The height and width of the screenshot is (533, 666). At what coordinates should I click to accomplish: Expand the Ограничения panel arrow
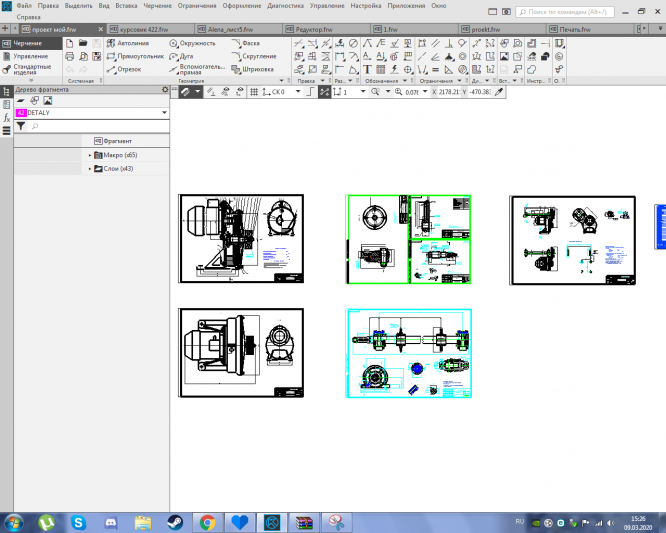[x=459, y=81]
